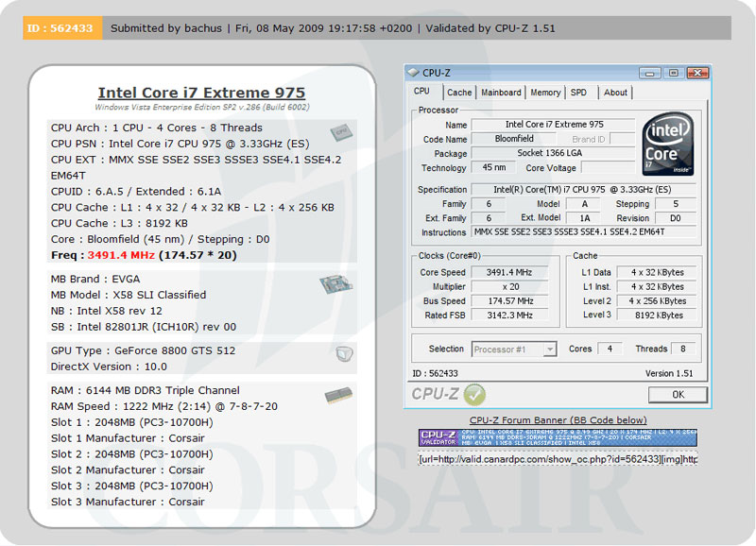Open the CPU-Z Forum Banner link
This screenshot has width=756, height=546.
(558, 420)
